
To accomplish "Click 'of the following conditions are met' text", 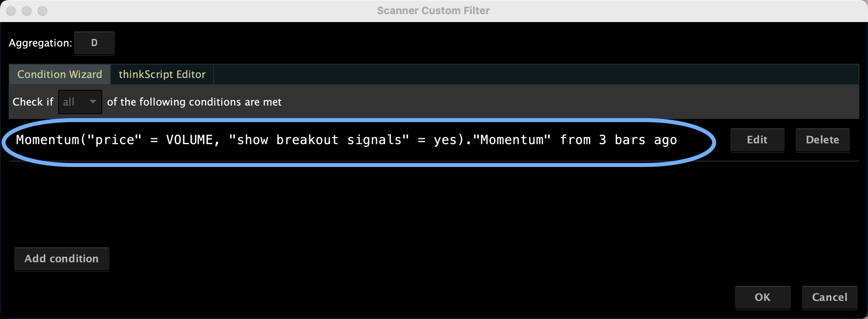I will coord(194,102).
